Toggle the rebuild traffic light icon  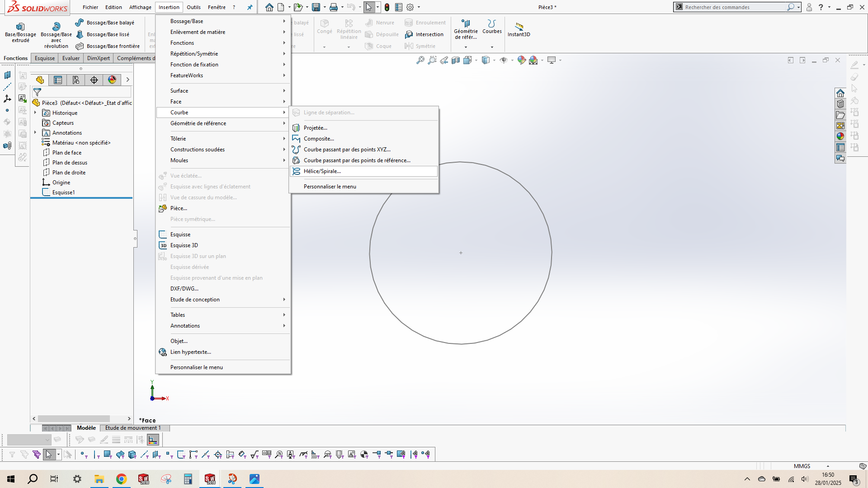point(387,7)
